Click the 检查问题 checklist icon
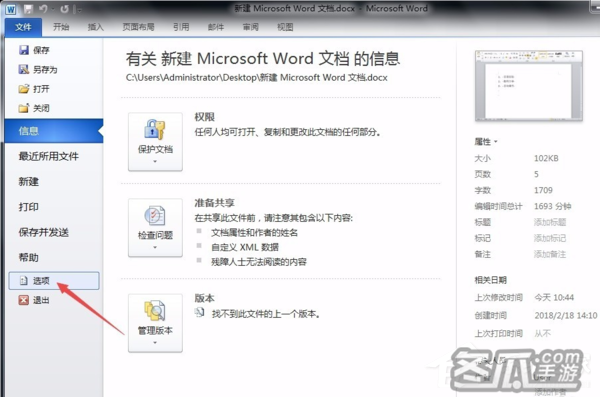 click(155, 216)
